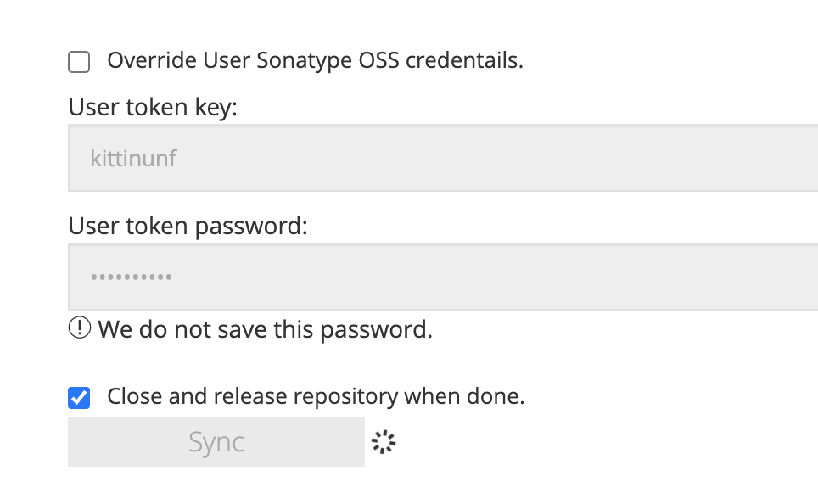Click the word 'credentials' in the override label

[x=462, y=60]
